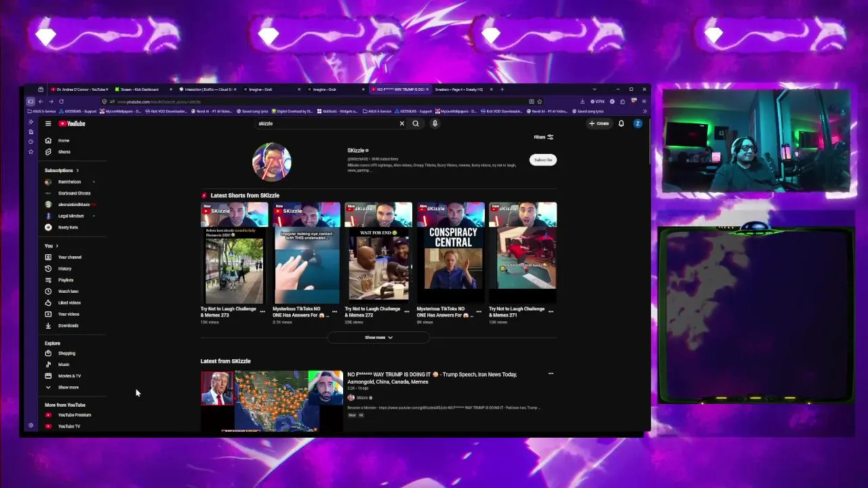The width and height of the screenshot is (868, 488).
Task: Play the WAIT FOR END short thumbnail
Action: pos(378,253)
